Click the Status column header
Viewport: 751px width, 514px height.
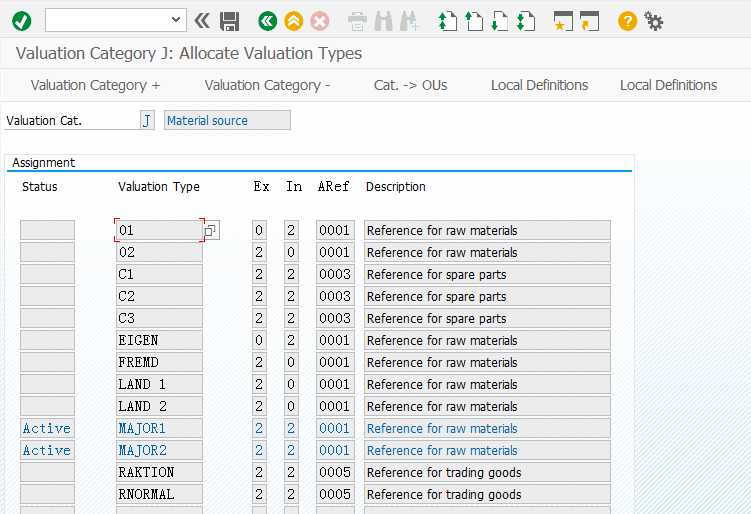pyautogui.click(x=40, y=187)
